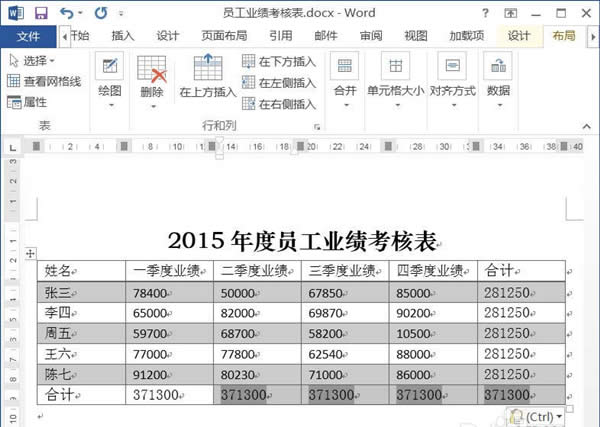This screenshot has width=600, height=427.
Task: Click the Save icon in the title bar
Action: click(x=41, y=13)
